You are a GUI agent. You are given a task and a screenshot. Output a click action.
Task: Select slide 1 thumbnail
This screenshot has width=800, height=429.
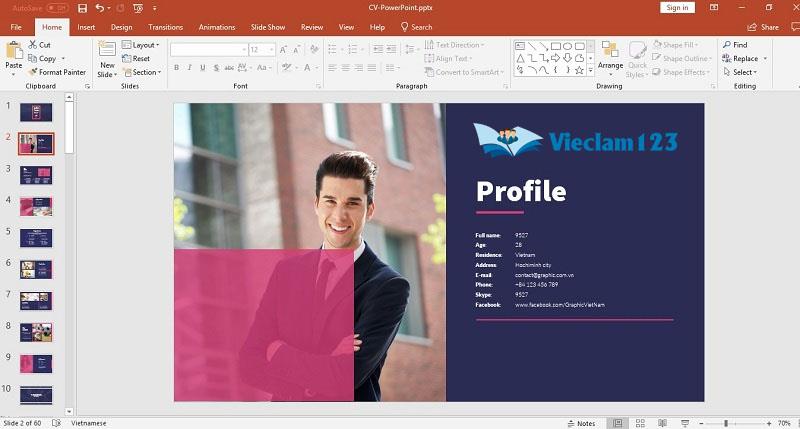pyautogui.click(x=36, y=112)
